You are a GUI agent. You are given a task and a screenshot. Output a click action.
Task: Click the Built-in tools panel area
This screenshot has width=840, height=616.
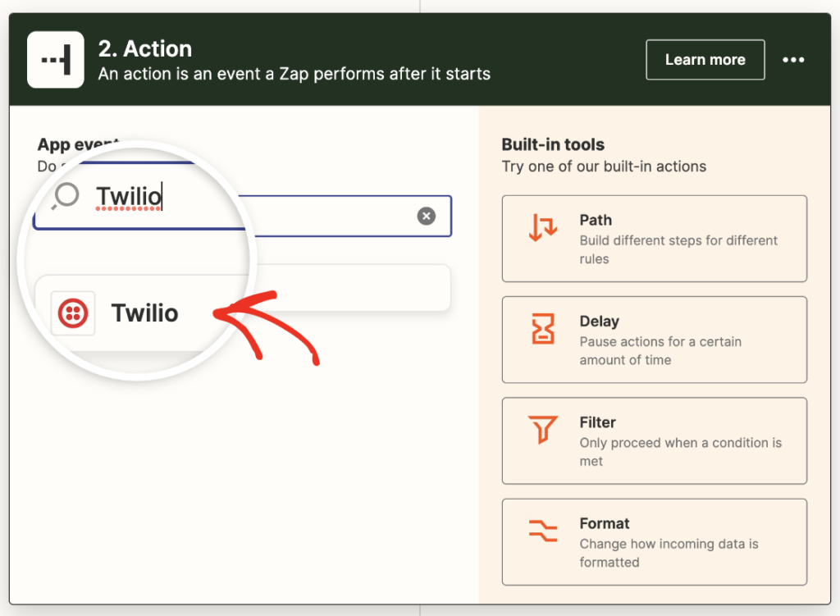[553, 144]
